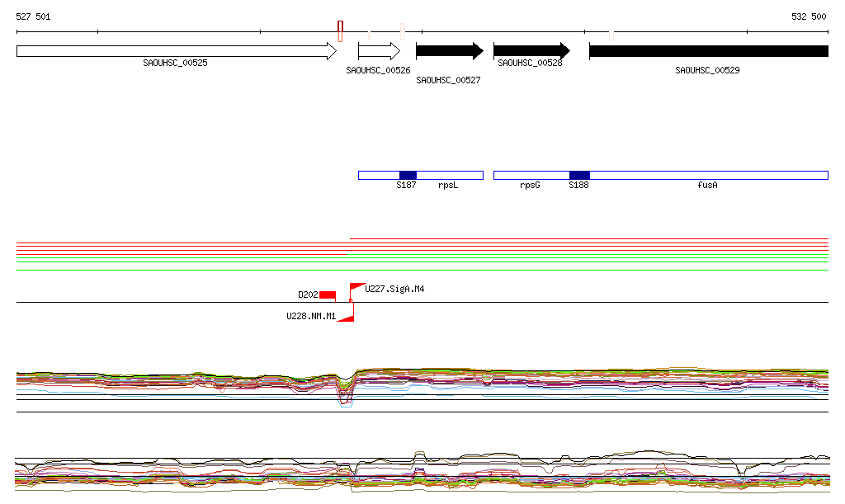
Task: Click the 527 501 start coordinate
Action: pyautogui.click(x=33, y=16)
